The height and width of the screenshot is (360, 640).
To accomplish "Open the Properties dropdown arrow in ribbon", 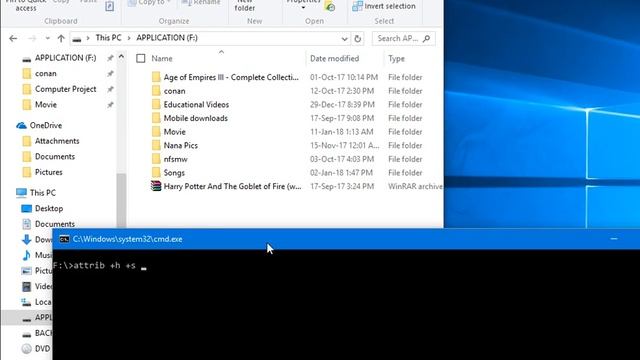I will pyautogui.click(x=303, y=8).
